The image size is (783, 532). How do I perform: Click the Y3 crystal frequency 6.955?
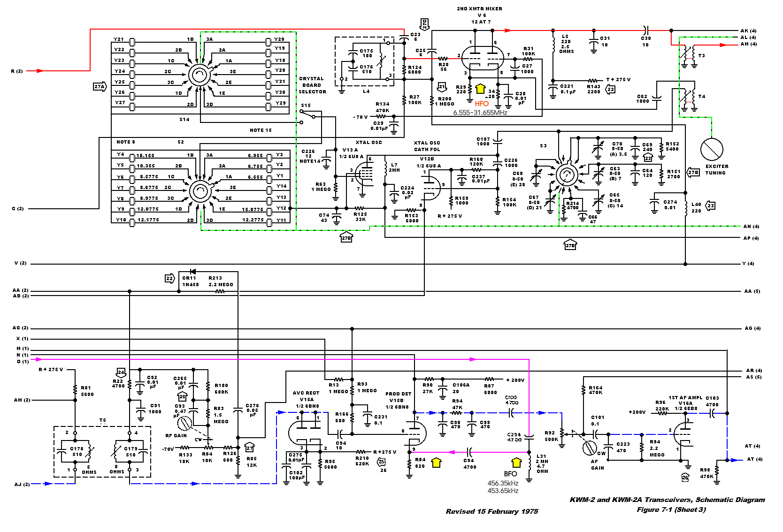pyautogui.click(x=255, y=156)
